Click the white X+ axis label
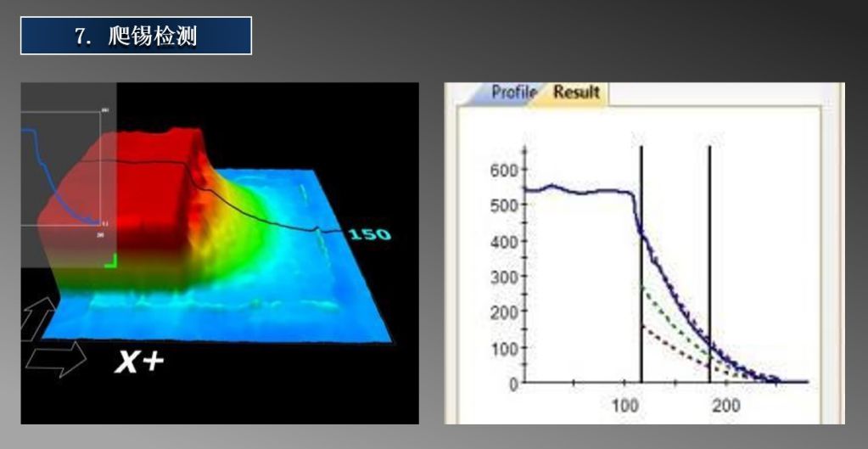 (x=140, y=362)
